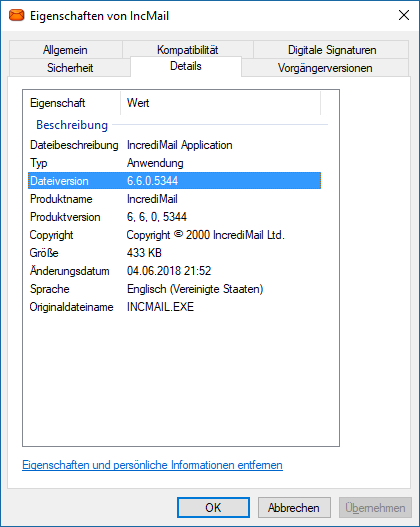Open the Digitale Signaturen tab
Screen dimensions: 420x527
pyautogui.click(x=332, y=50)
